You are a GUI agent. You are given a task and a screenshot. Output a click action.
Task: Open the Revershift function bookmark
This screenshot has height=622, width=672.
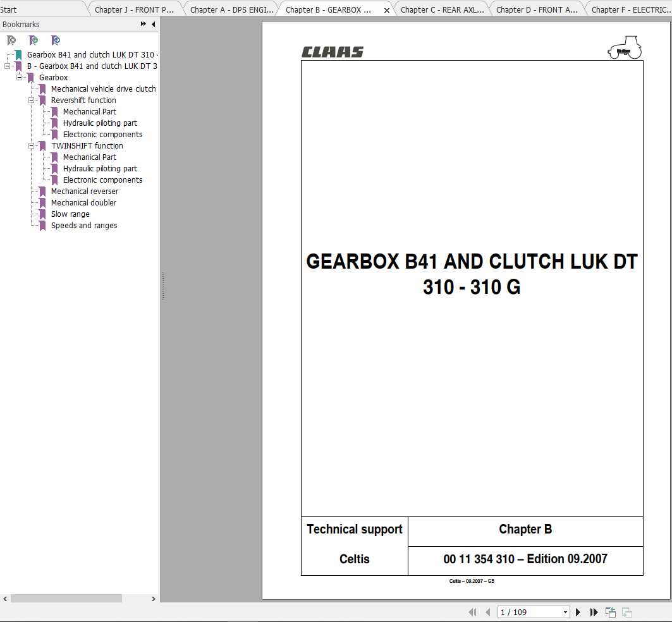pyautogui.click(x=83, y=101)
